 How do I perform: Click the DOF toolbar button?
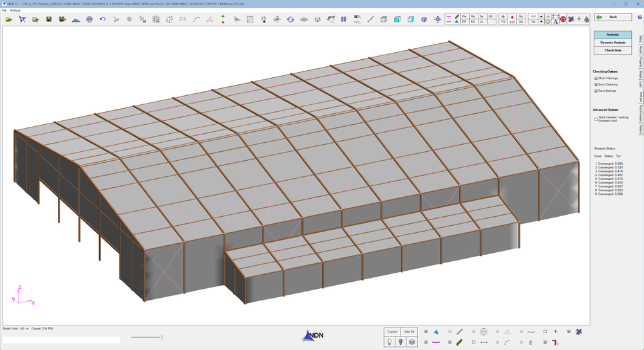tap(512, 19)
